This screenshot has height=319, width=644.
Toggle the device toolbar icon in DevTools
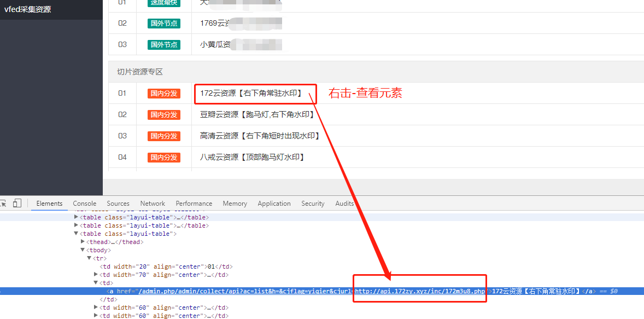click(17, 204)
